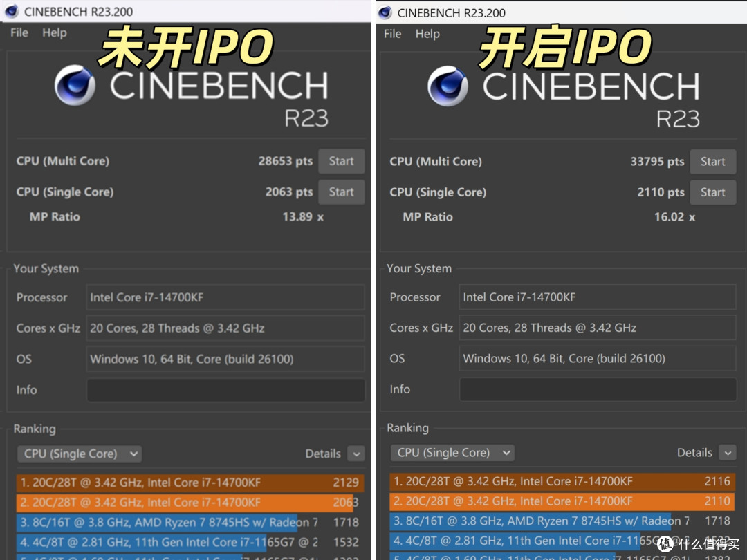Click the Cinebench title bar icon in left window
The image size is (747, 560).
click(x=12, y=11)
